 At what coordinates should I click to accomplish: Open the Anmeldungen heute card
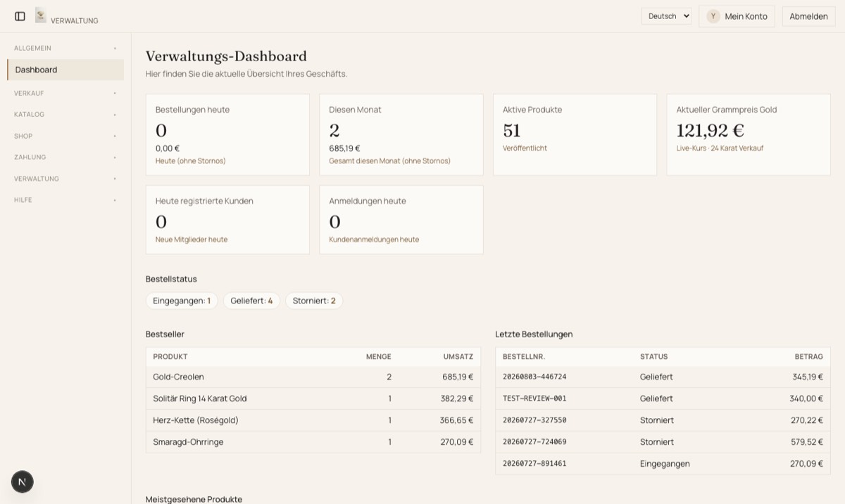click(x=401, y=220)
